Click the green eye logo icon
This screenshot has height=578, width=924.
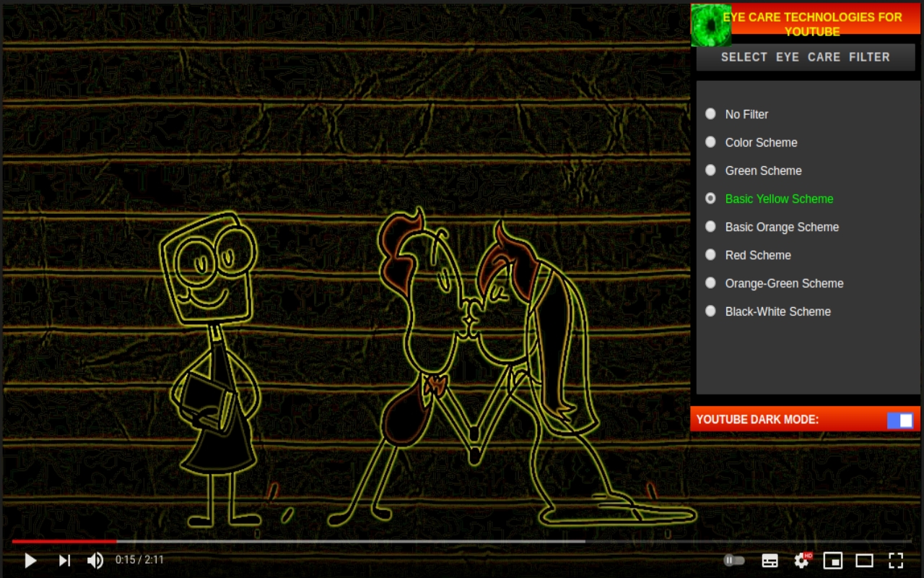point(711,25)
